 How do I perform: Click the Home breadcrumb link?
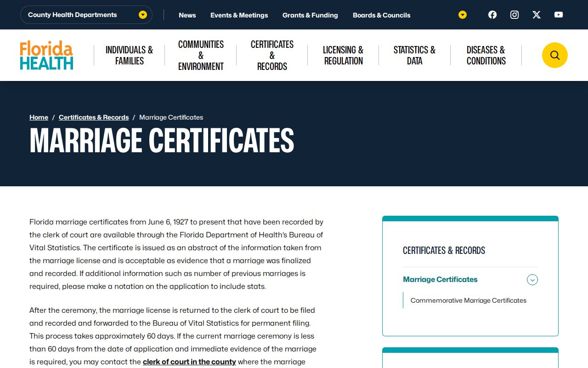coord(39,117)
